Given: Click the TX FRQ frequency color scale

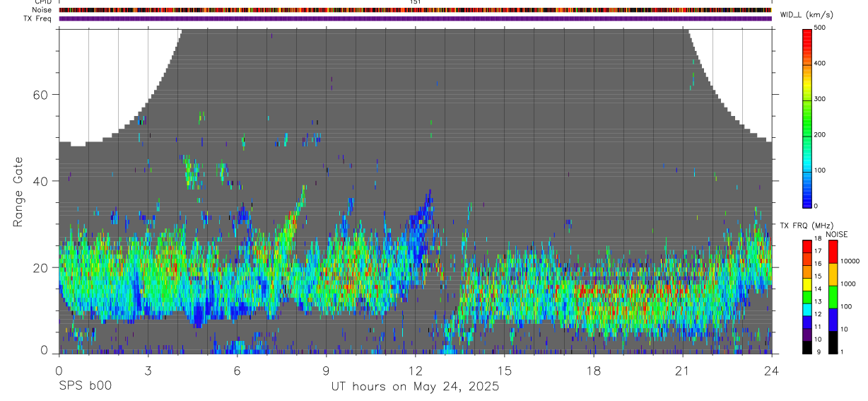Looking at the screenshot, I should pos(807,296).
